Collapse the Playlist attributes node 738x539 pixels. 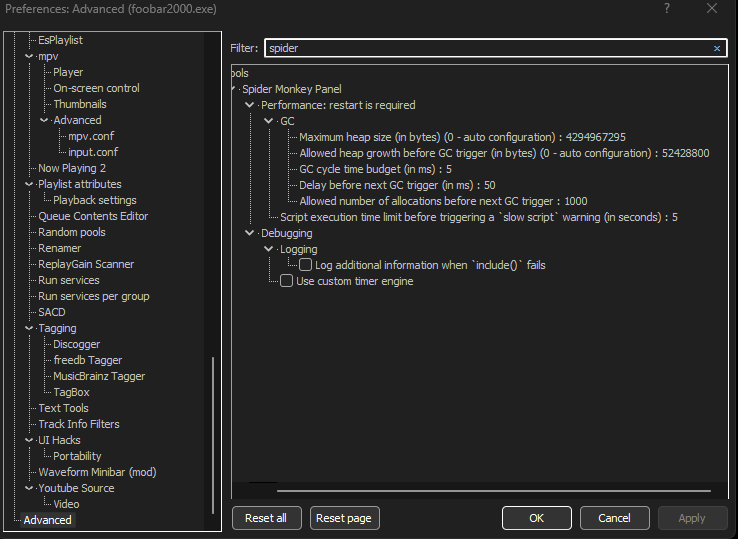[x=29, y=185]
